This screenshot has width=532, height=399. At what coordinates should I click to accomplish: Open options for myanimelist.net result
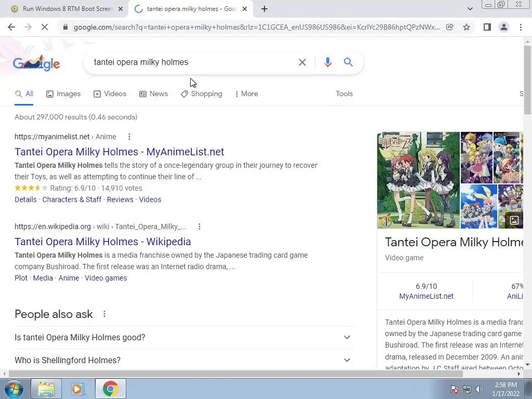pos(129,137)
